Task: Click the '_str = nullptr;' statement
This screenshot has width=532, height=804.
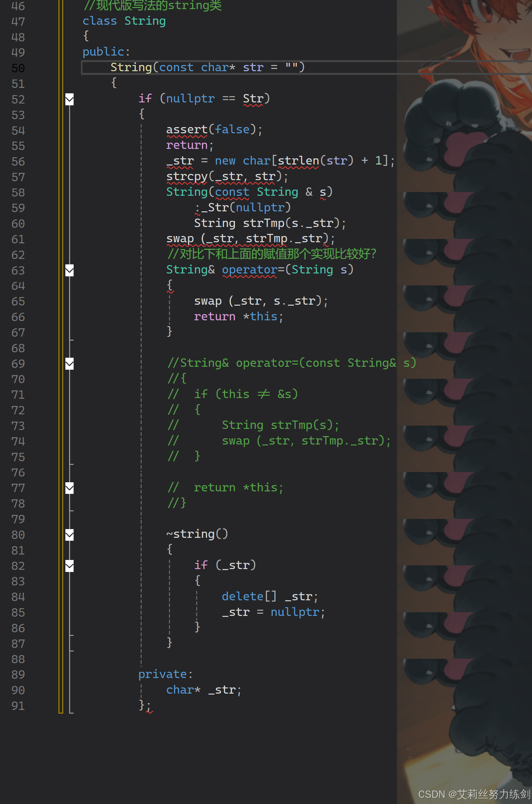Action: [x=273, y=612]
